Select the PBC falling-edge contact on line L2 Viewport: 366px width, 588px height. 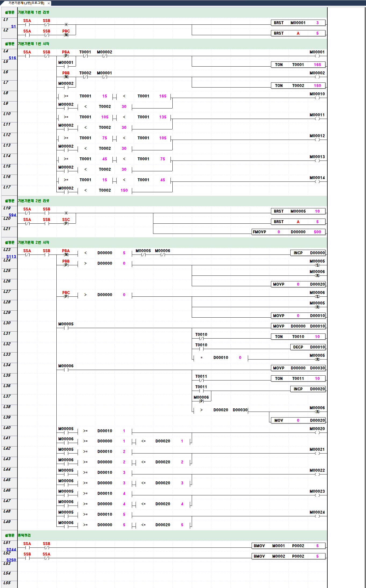66,35
